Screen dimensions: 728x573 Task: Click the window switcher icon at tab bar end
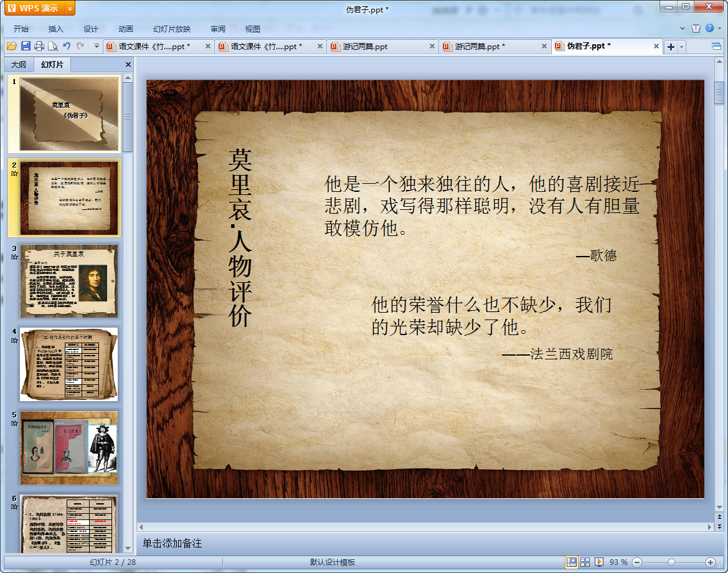tap(716, 46)
